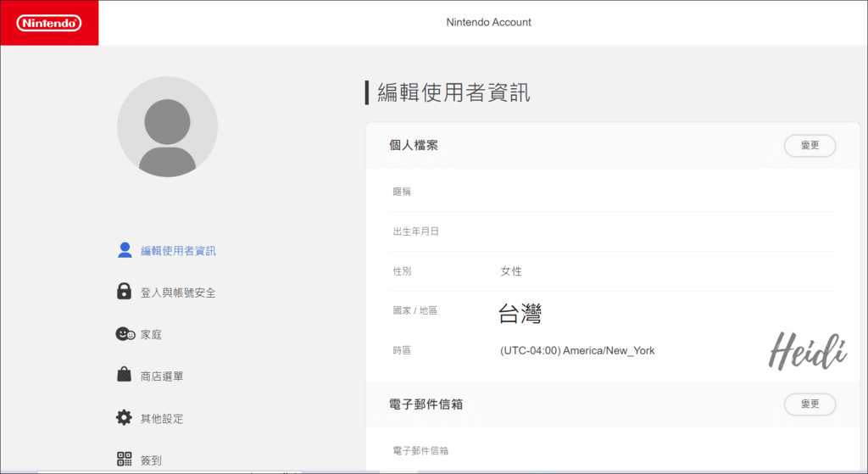Click the 性別 field label
Screen dimensions: 868x474
[402, 271]
